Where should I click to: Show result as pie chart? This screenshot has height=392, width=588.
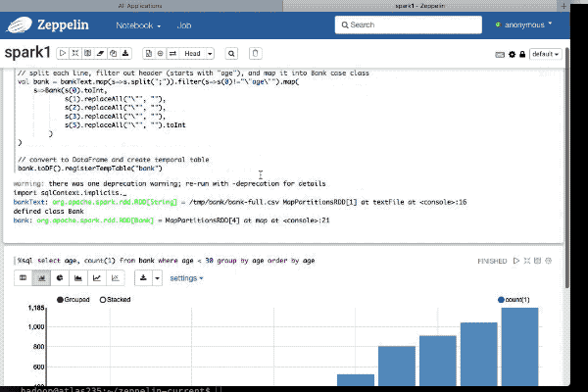click(x=60, y=278)
